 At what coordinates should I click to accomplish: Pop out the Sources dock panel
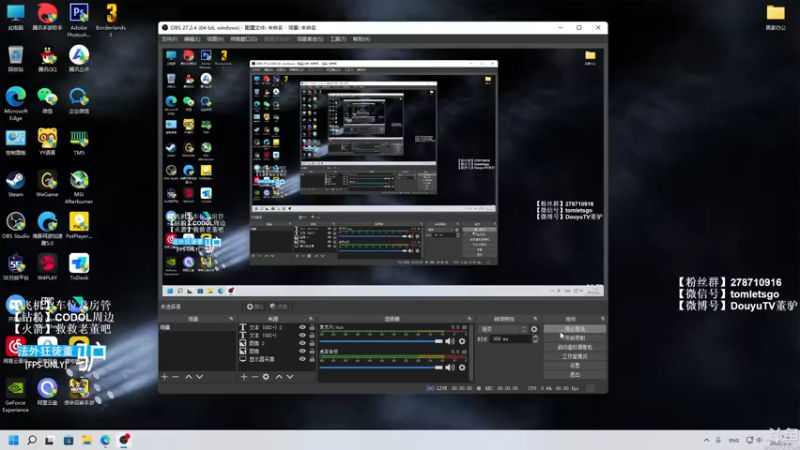311,319
